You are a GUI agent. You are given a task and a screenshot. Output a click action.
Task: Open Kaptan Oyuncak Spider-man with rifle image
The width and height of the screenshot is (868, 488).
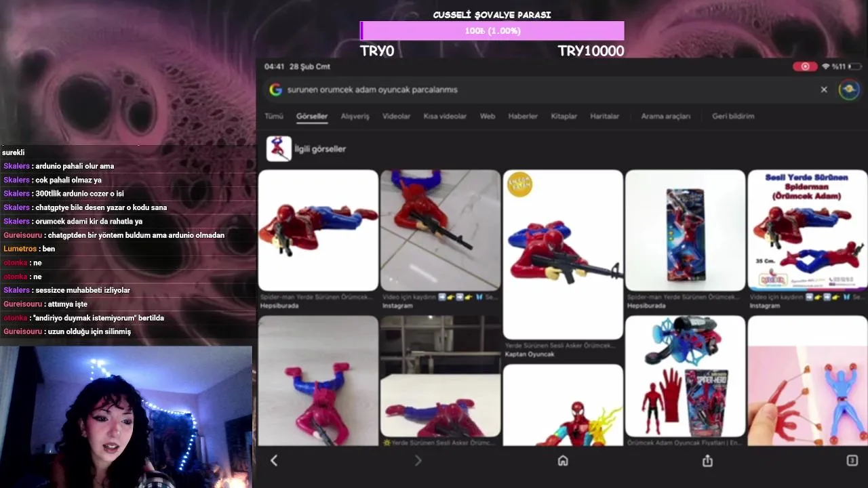pyautogui.click(x=563, y=254)
